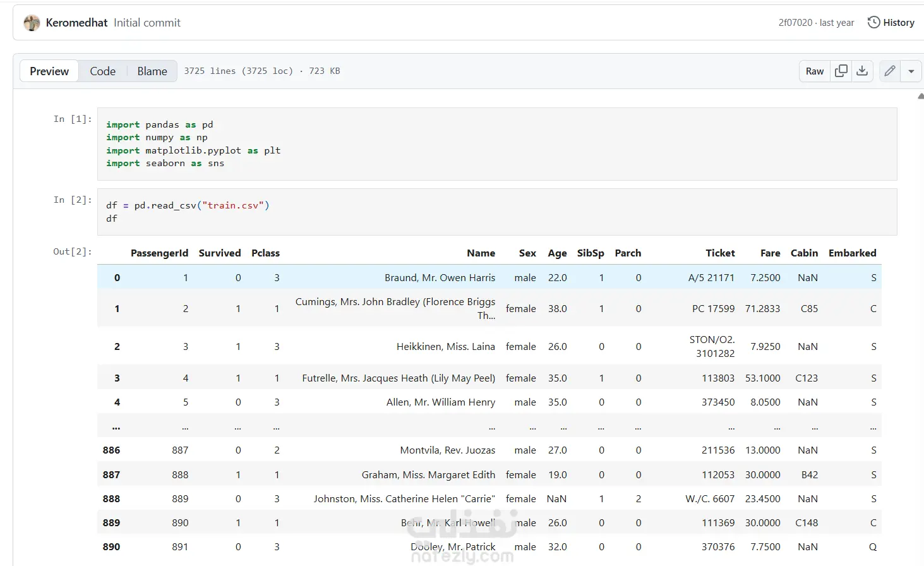This screenshot has width=924, height=566.
Task: Click the NaN age in row 888
Action: 556,498
